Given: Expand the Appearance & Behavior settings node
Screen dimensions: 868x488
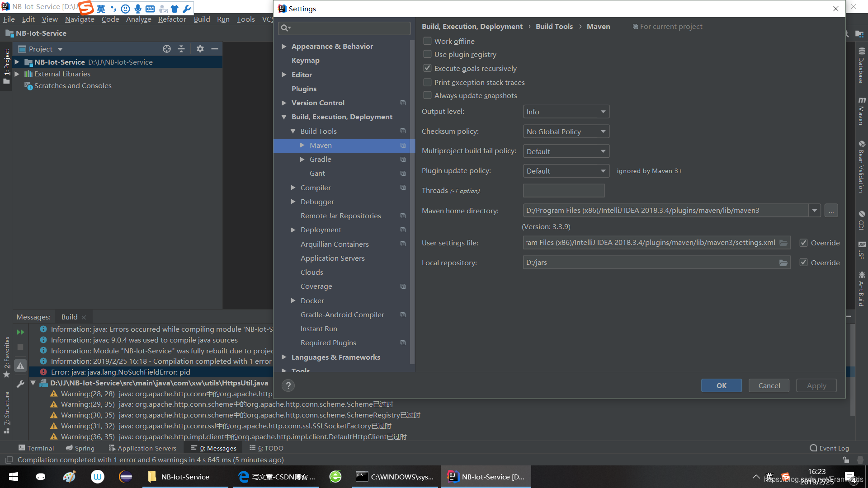Looking at the screenshot, I should (x=284, y=47).
